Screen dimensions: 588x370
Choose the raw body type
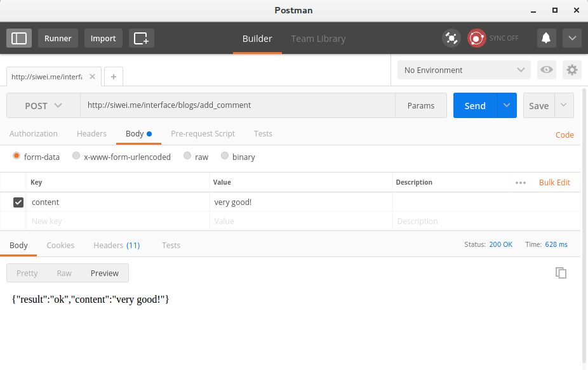point(187,156)
